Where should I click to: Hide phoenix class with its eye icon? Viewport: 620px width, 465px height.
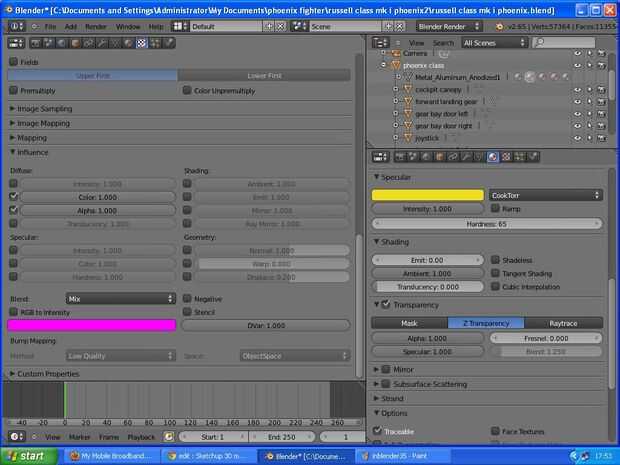pyautogui.click(x=577, y=65)
